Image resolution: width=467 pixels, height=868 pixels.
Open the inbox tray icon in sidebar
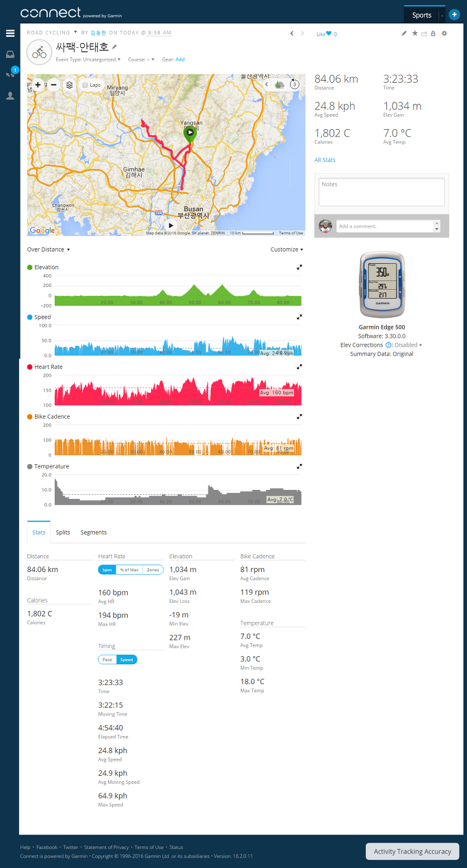tap(10, 54)
